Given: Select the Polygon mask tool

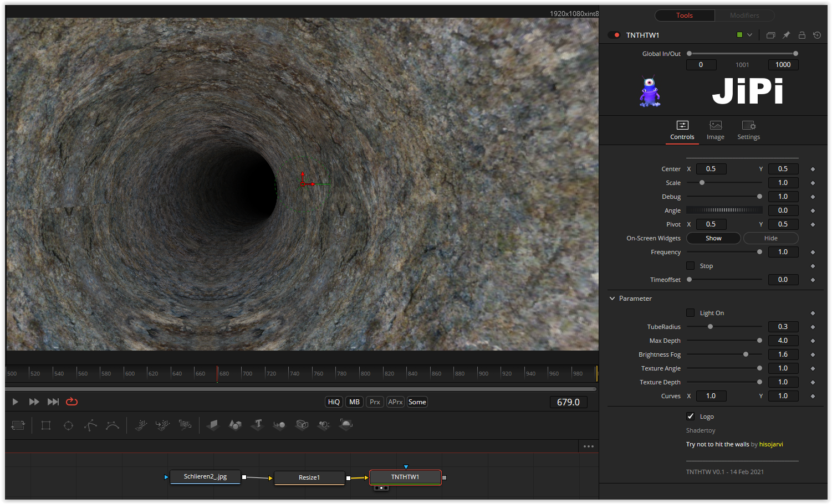Looking at the screenshot, I should pyautogui.click(x=90, y=425).
